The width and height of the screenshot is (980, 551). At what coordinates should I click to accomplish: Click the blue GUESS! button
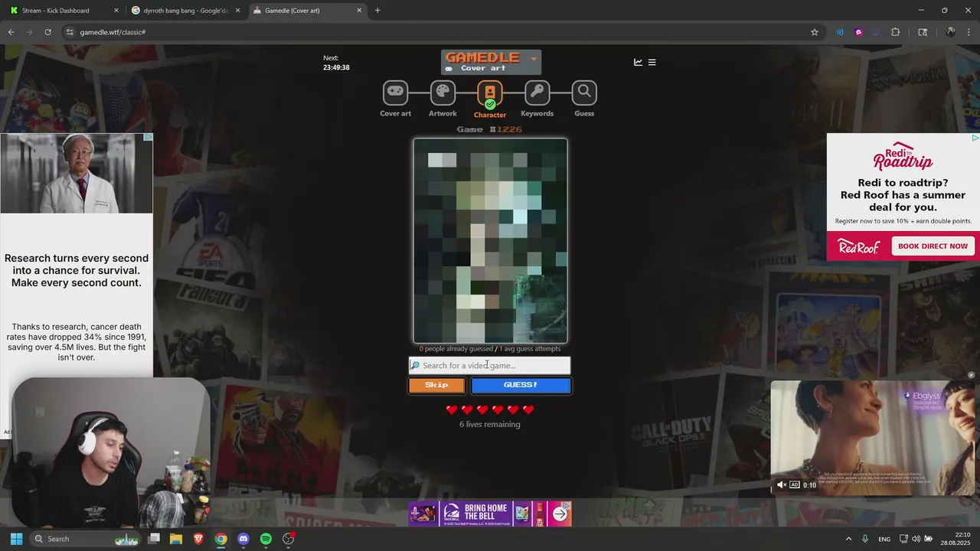tap(521, 385)
